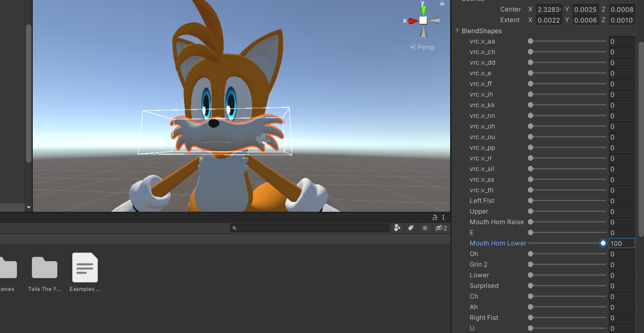Click the Search by Label tag icon
The height and width of the screenshot is (333, 644).
coord(411,228)
